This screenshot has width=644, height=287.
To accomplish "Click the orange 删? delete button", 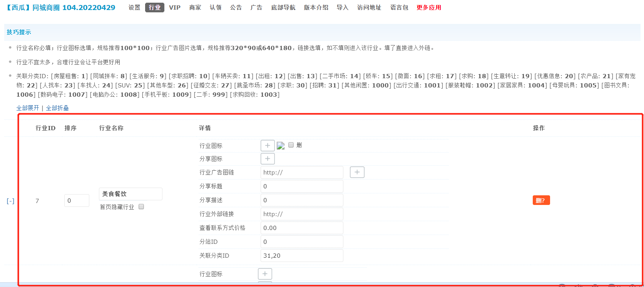I will click(541, 200).
